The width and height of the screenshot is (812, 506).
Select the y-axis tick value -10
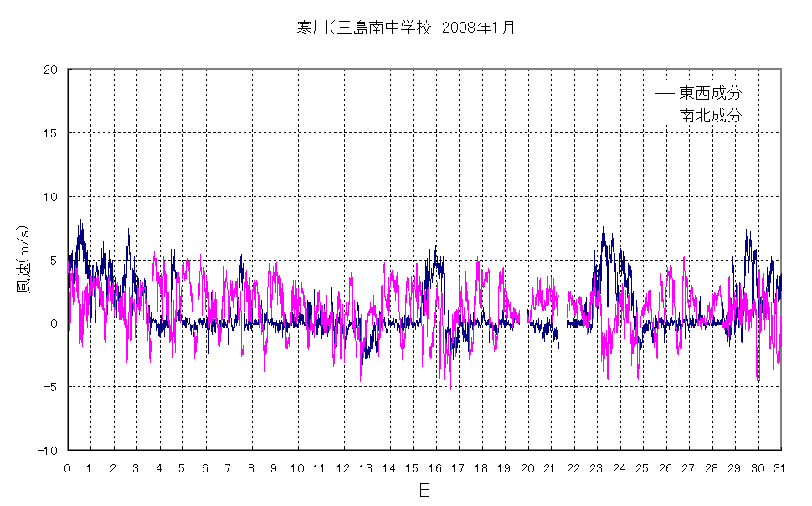click(x=47, y=451)
